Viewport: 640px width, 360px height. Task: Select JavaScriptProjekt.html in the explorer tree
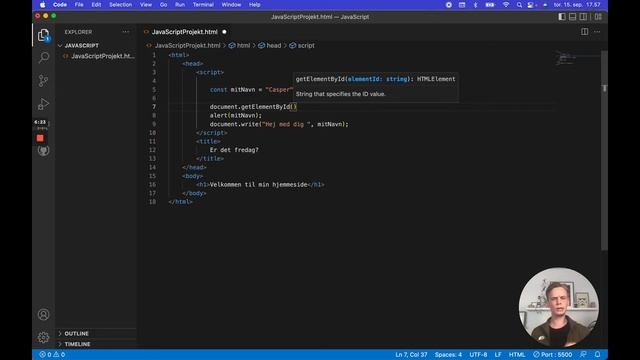pos(99,56)
